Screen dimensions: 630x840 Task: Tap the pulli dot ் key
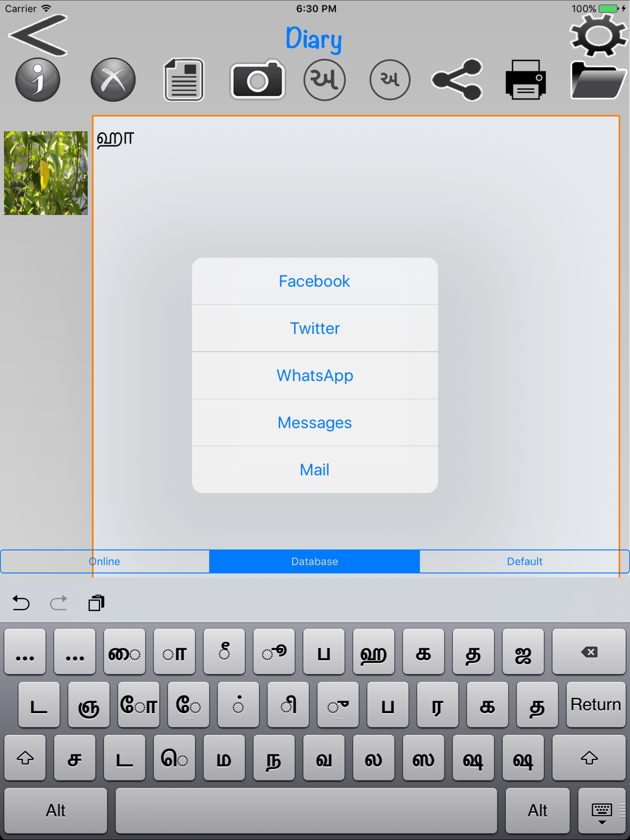[x=238, y=705]
